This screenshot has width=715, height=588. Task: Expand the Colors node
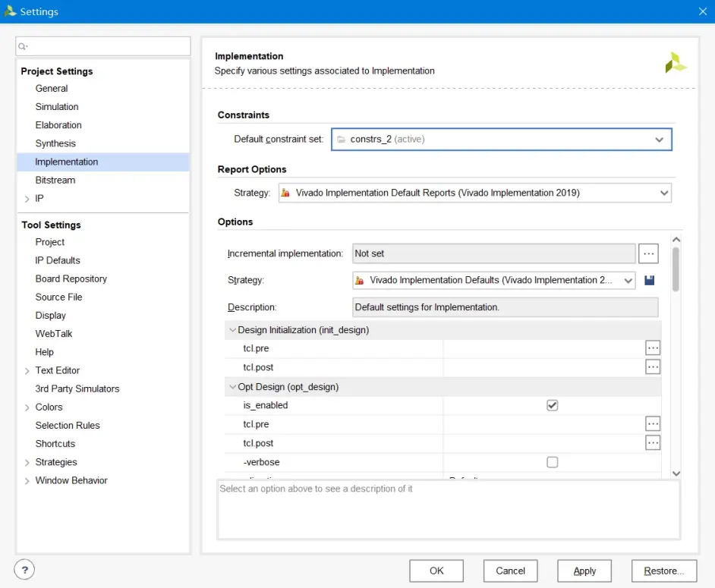[27, 407]
